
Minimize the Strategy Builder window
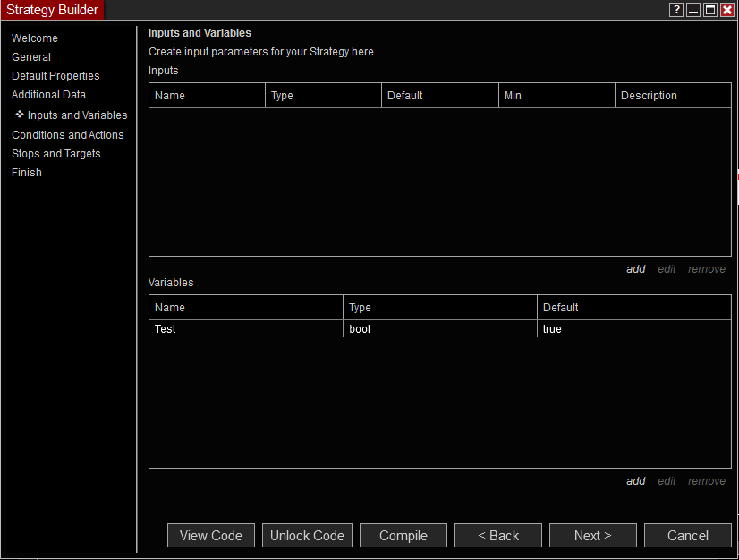coord(693,10)
